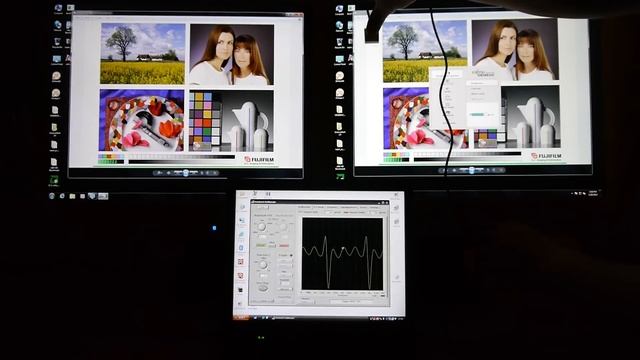
Task: Click Fujifilm test image in left monitor viewer
Action: [187, 93]
